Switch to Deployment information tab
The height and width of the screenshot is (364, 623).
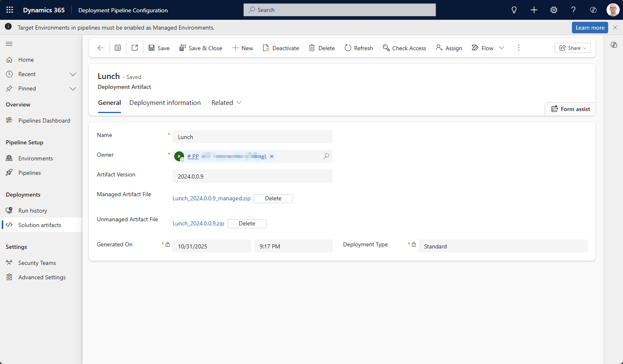165,103
